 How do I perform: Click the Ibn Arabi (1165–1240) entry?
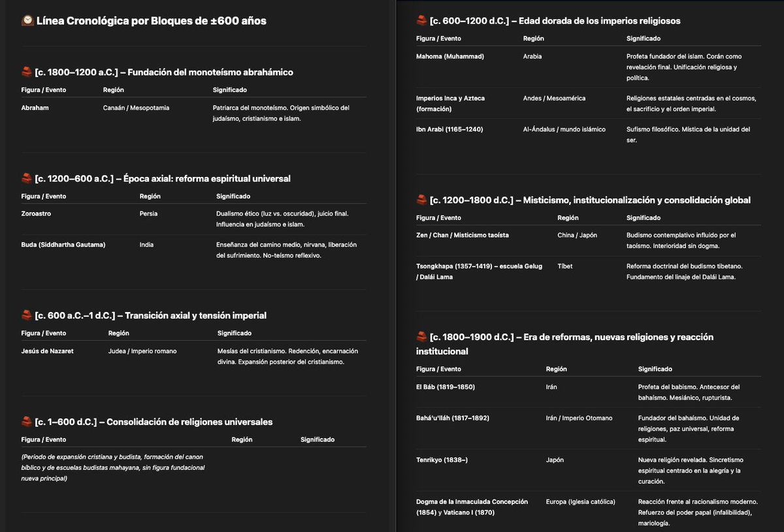[x=449, y=129]
